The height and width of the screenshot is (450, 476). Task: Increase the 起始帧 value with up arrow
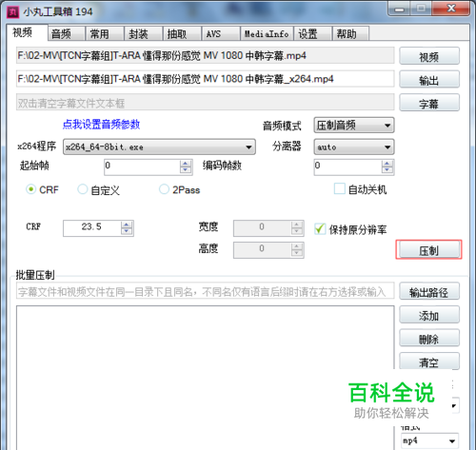point(186,164)
